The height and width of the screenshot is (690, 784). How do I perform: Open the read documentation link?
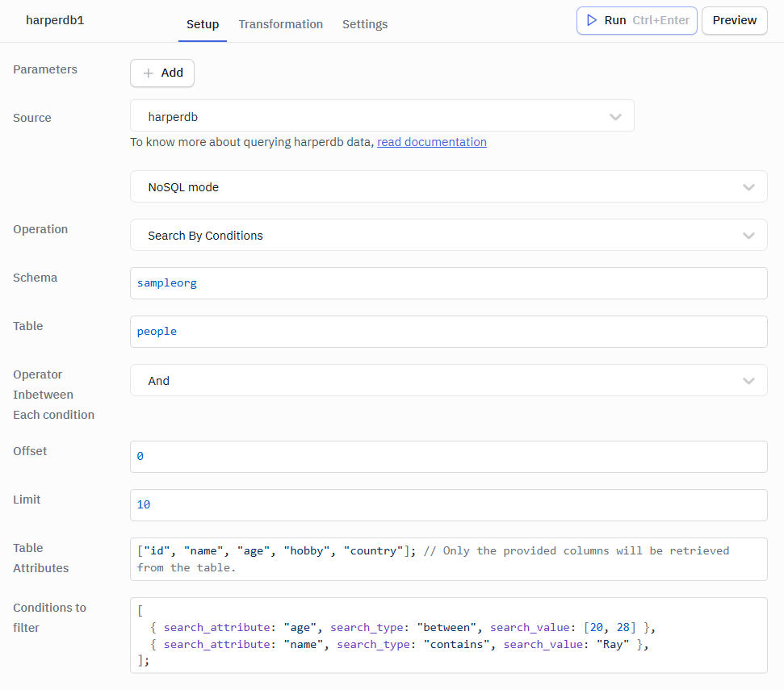(431, 142)
